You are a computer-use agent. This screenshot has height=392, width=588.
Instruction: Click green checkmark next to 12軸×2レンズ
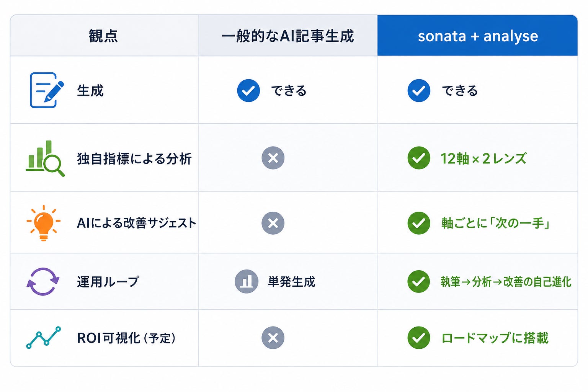click(419, 158)
